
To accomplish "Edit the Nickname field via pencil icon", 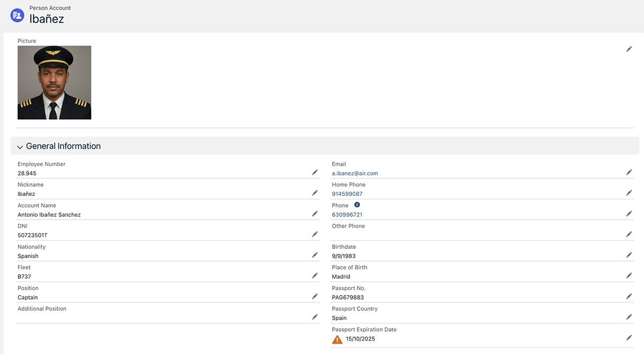I will [315, 193].
